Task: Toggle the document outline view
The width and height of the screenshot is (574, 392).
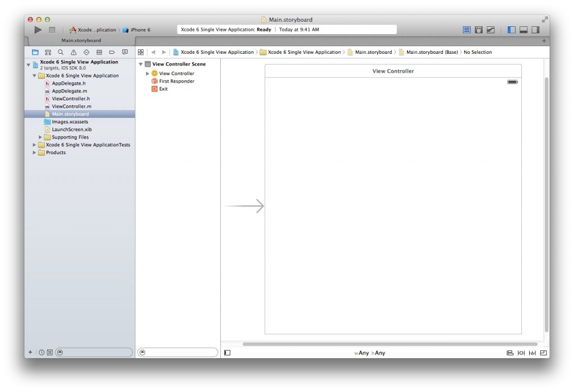Action: pyautogui.click(x=226, y=352)
